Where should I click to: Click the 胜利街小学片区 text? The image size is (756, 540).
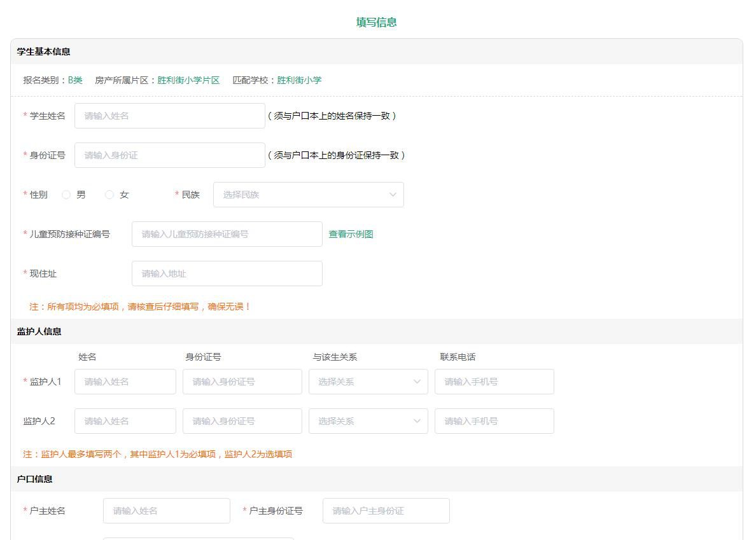point(188,80)
